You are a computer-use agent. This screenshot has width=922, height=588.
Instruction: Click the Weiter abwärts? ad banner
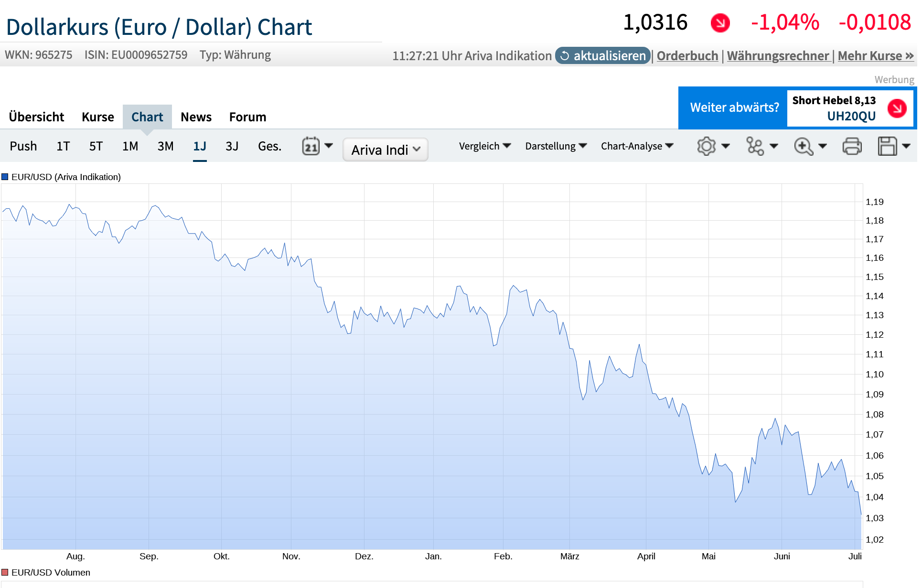point(734,107)
